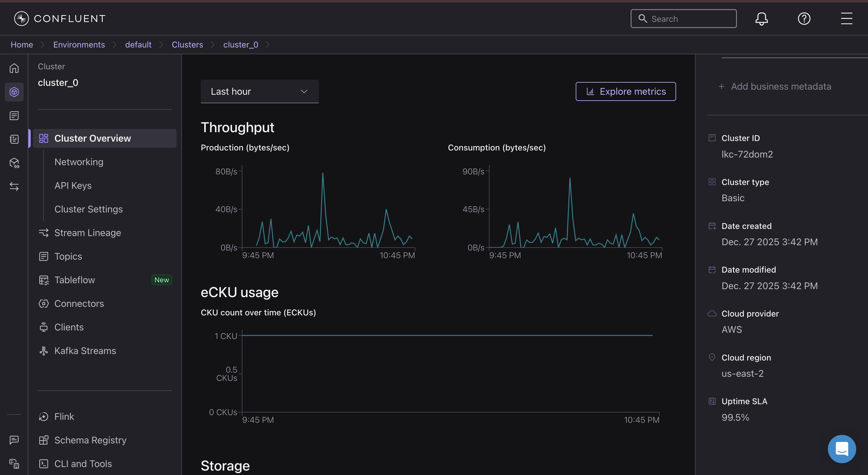Click the Clusters breadcrumb link

click(x=187, y=45)
